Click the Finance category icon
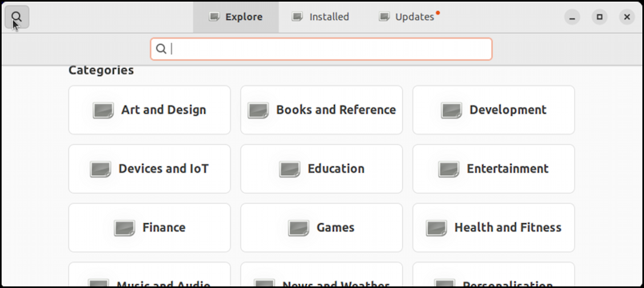The image size is (644, 288). [124, 228]
